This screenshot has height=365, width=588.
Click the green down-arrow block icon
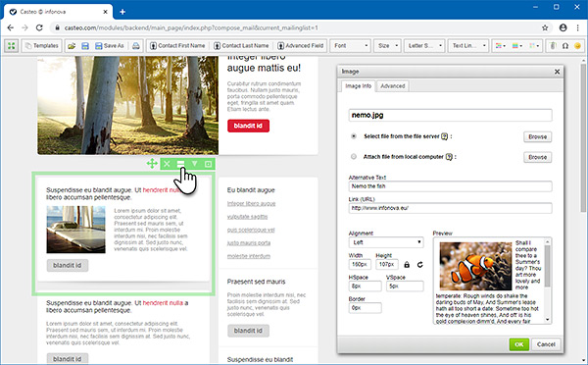pyautogui.click(x=195, y=164)
